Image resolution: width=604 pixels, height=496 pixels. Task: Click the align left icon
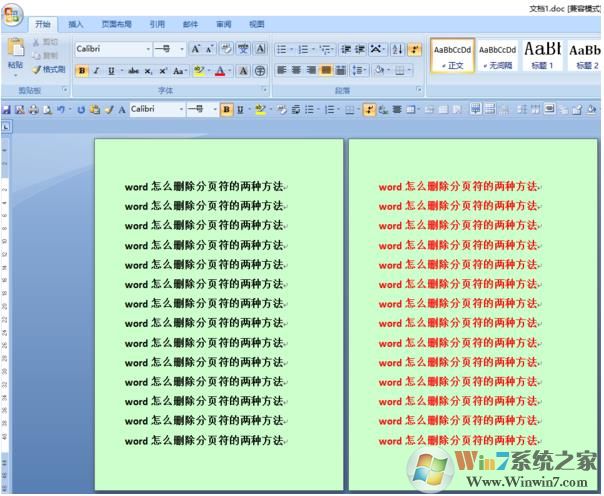point(282,70)
